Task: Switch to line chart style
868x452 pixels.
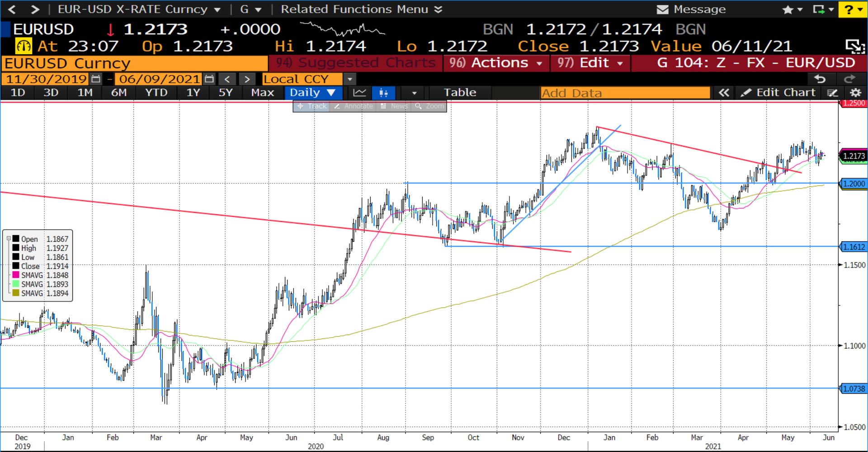Action: [359, 93]
